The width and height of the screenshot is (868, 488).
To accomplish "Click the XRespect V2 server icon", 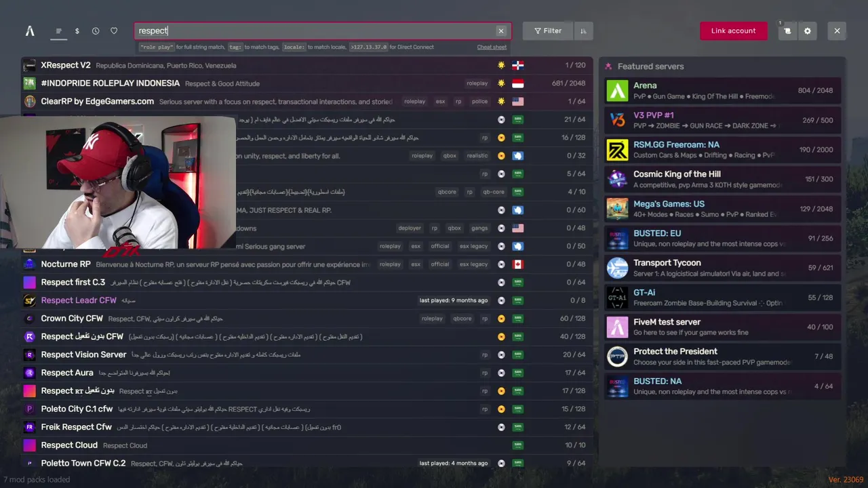I will coord(29,66).
